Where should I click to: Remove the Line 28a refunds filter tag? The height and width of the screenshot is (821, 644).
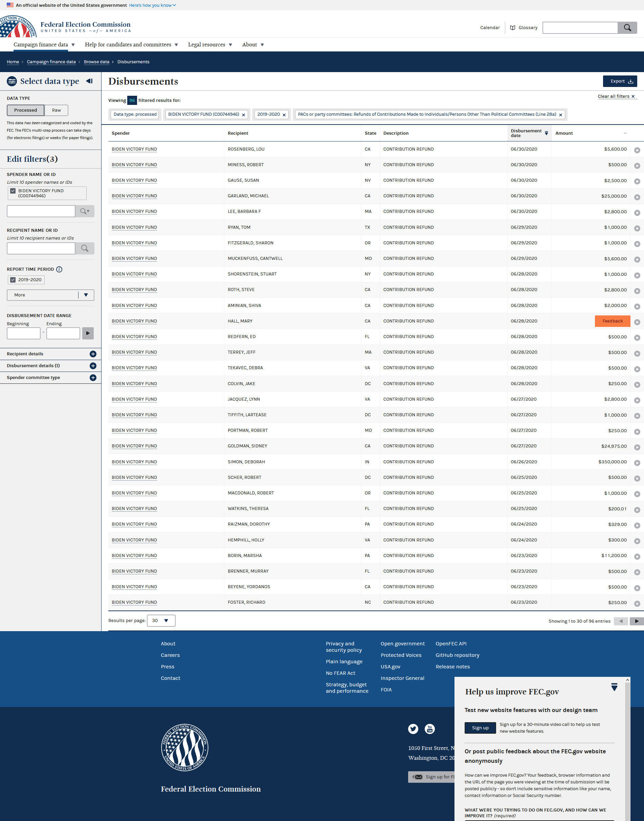coord(561,115)
